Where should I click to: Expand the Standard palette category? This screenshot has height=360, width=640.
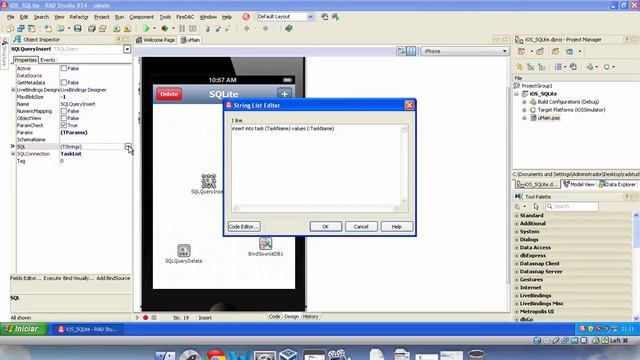click(x=517, y=216)
